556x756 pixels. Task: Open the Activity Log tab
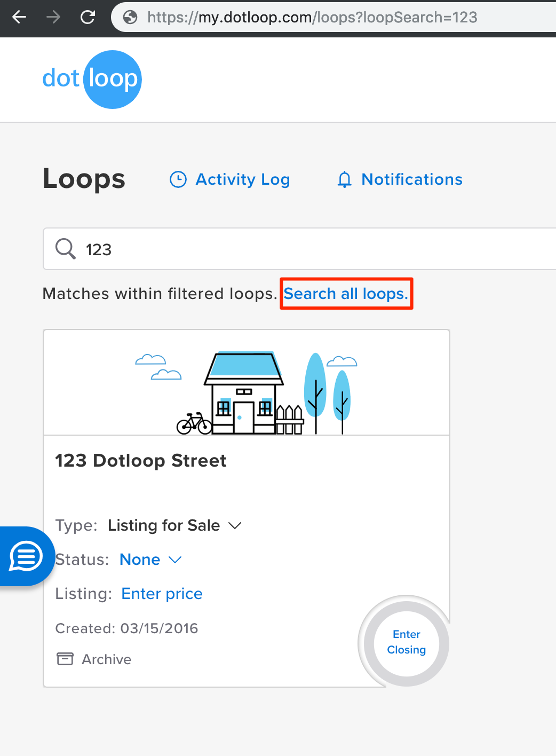[x=230, y=179]
